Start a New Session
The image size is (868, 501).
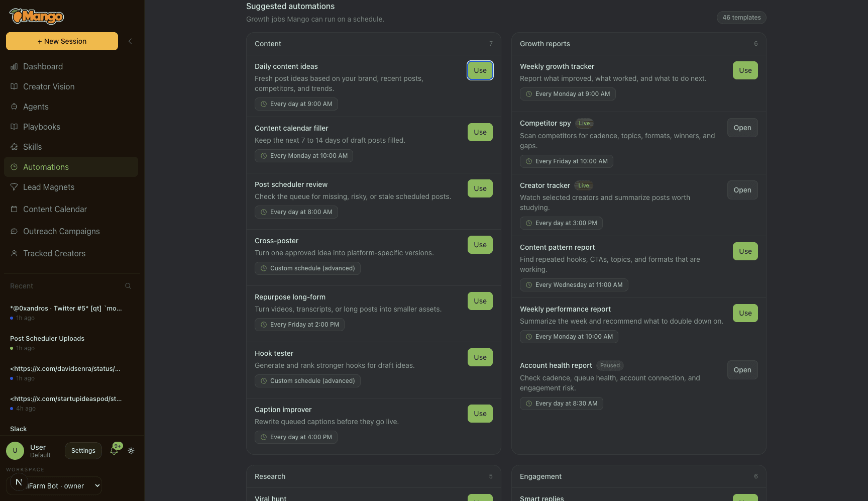[x=62, y=41]
